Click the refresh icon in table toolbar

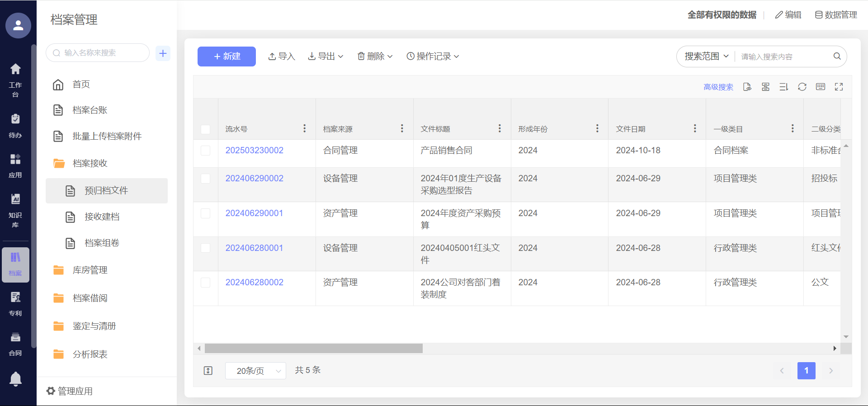tap(802, 87)
